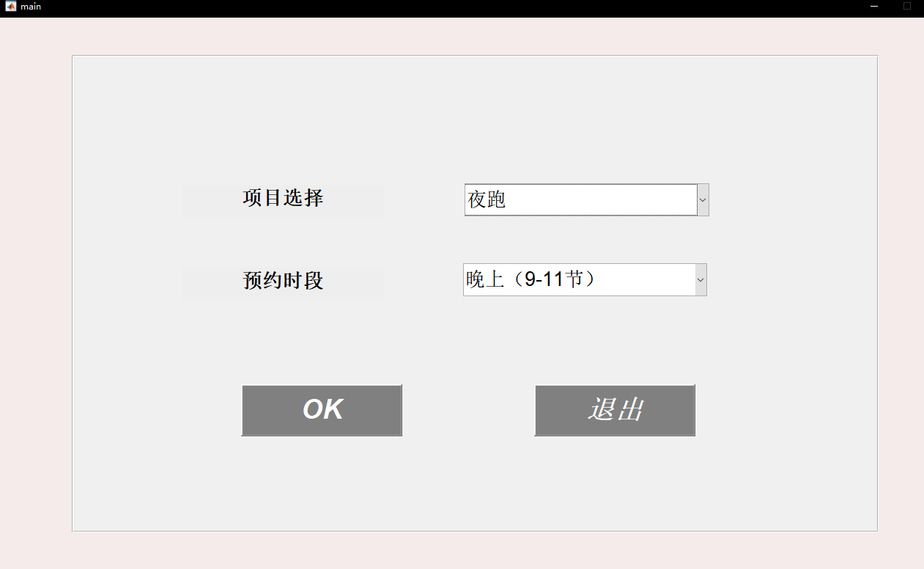Click the pink background outside the panel

tap(35, 293)
